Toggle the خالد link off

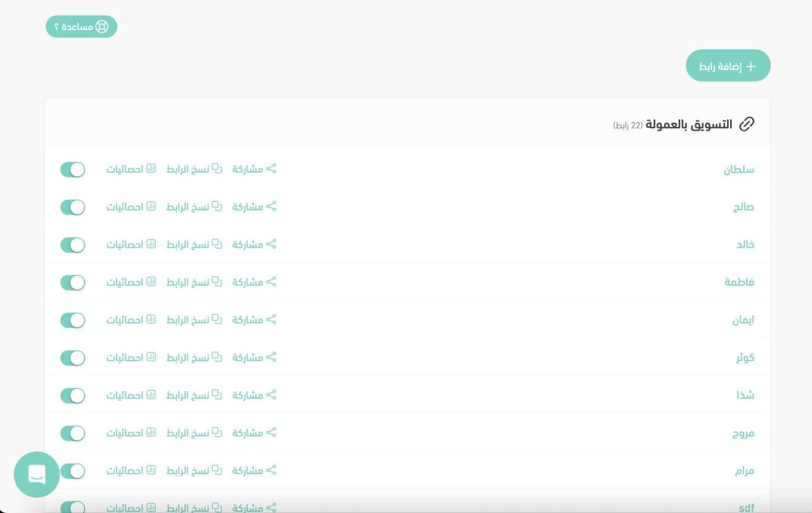click(x=73, y=244)
